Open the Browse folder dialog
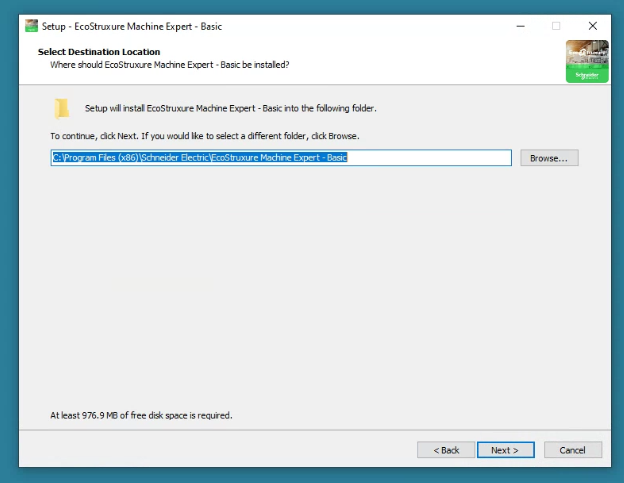 [x=549, y=158]
